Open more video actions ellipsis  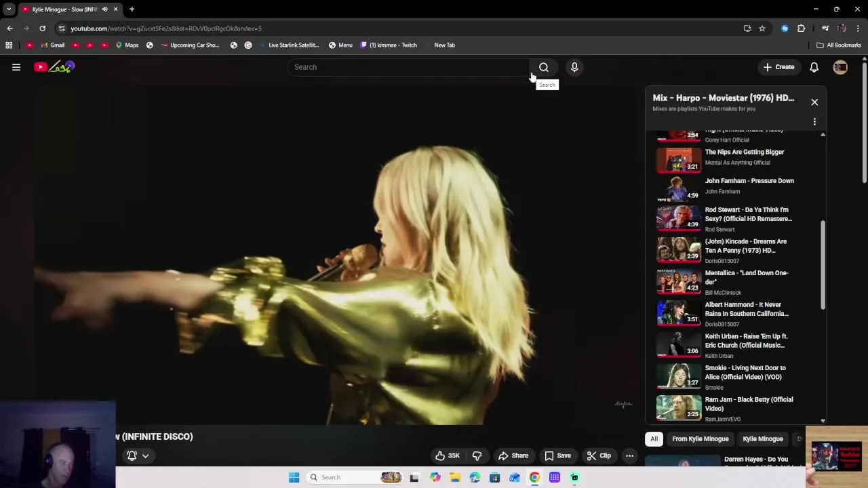[x=629, y=455]
